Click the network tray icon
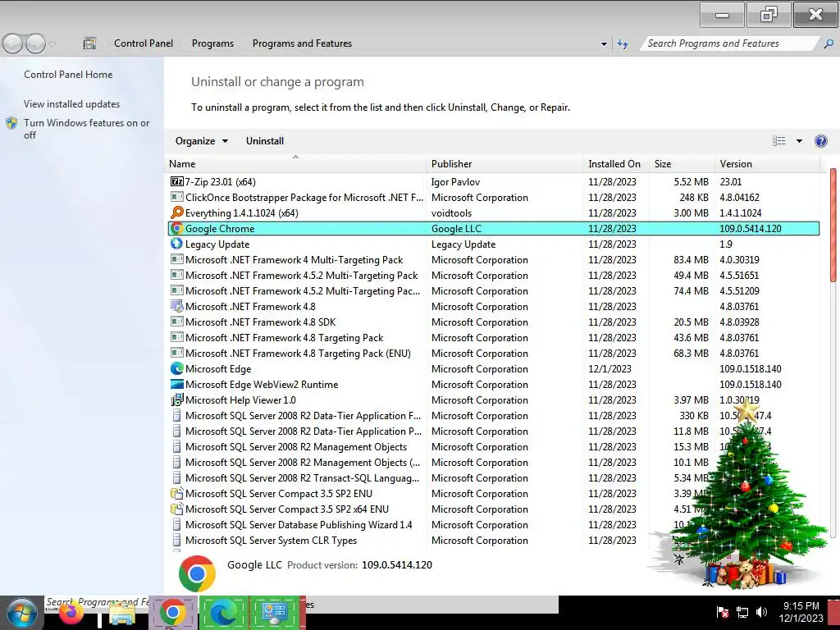 (742, 612)
